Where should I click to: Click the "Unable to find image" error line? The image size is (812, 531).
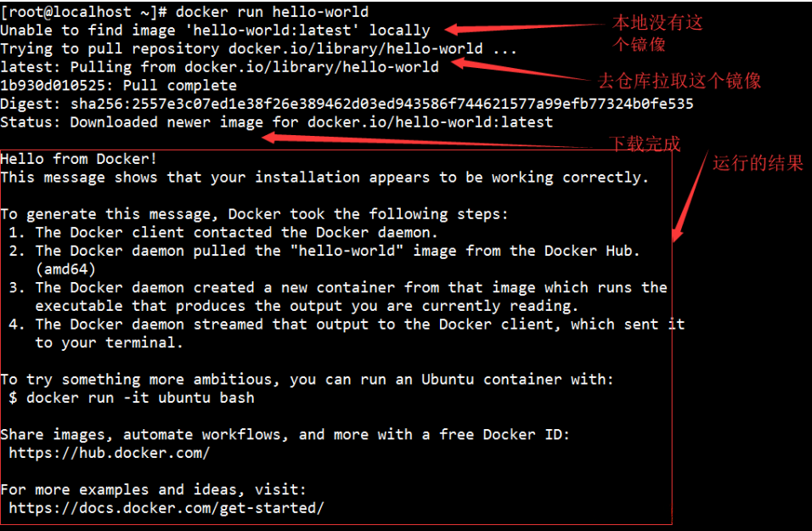point(215,31)
